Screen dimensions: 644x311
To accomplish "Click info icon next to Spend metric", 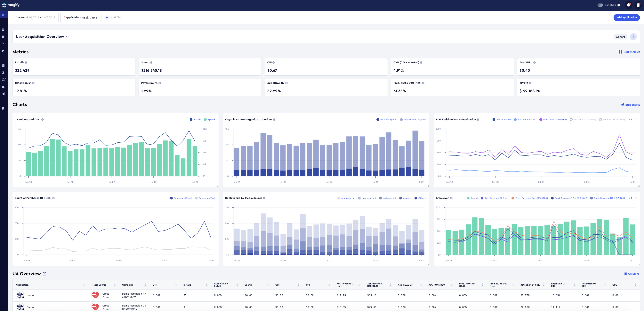I will coord(151,63).
